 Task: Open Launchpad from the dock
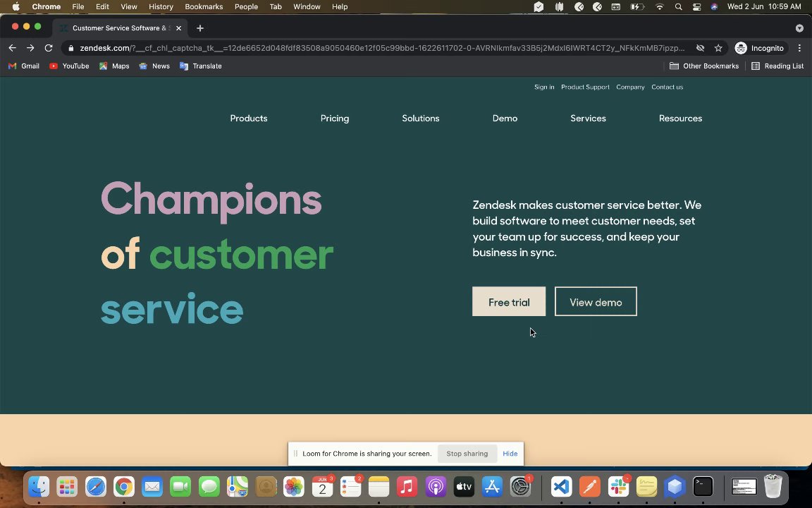(68, 487)
